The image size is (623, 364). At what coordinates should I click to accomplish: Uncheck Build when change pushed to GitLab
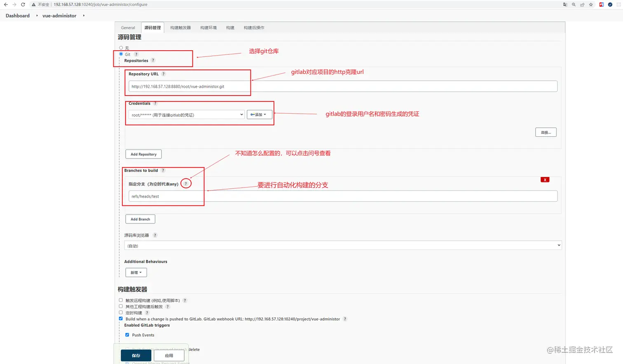pos(121,319)
